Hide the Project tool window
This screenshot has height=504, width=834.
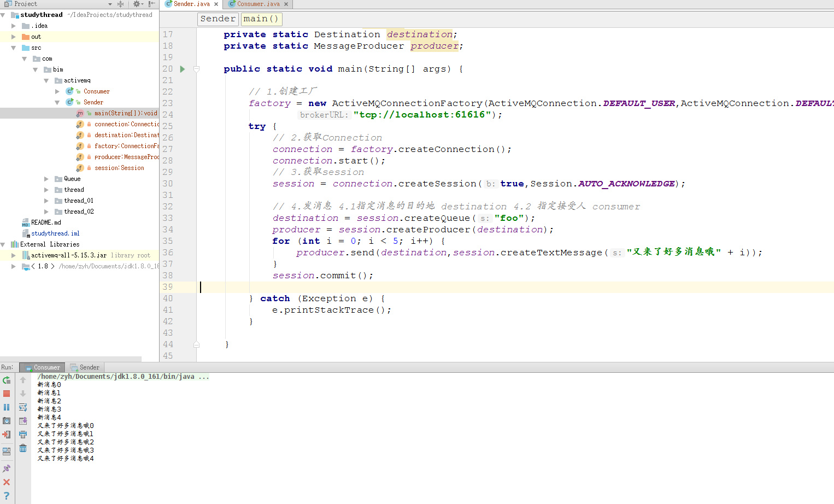pos(152,4)
